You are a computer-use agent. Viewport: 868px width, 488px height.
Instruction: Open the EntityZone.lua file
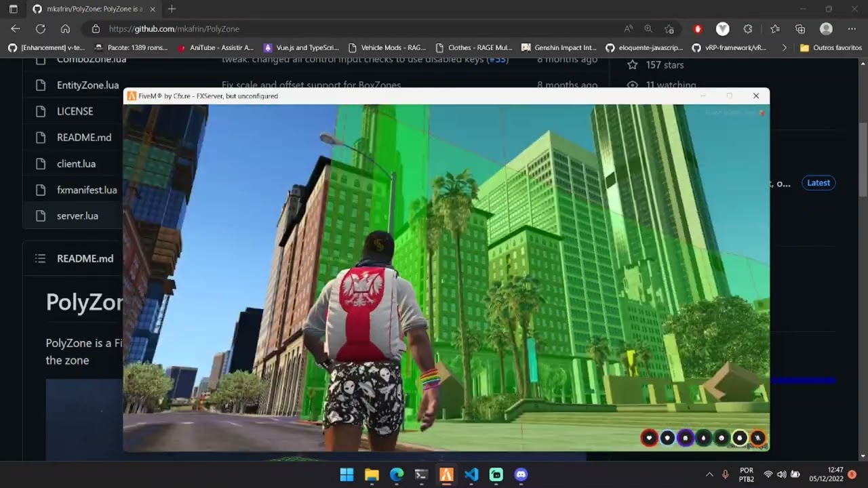pos(87,85)
